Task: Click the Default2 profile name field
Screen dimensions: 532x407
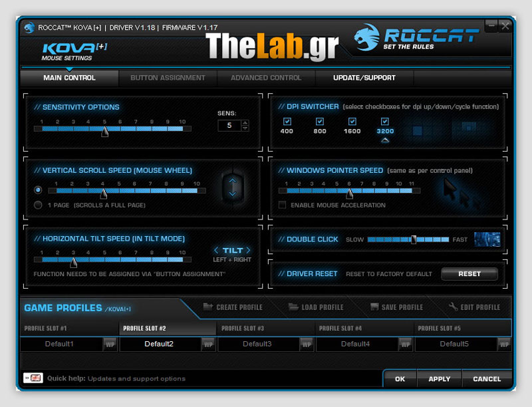Action: pyautogui.click(x=160, y=344)
